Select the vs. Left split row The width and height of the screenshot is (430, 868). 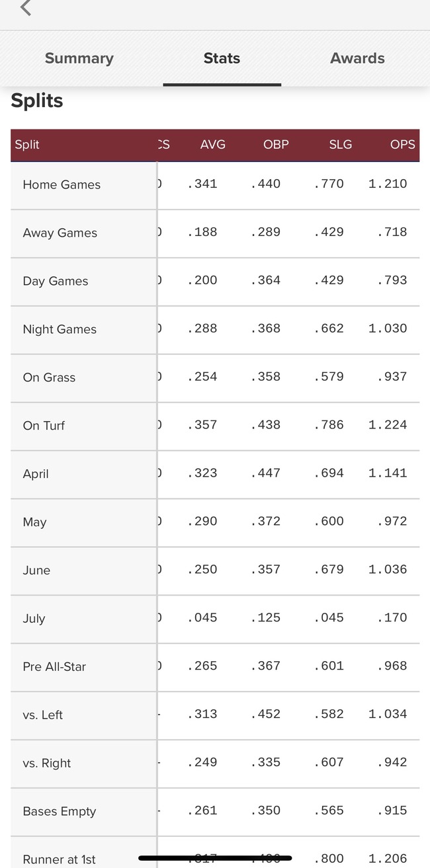click(x=215, y=716)
